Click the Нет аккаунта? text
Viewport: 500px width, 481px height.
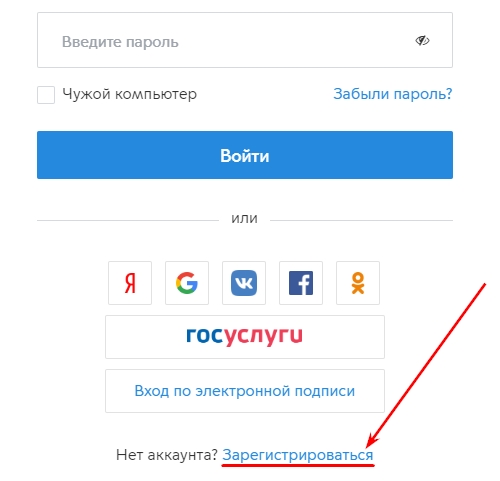[167, 455]
